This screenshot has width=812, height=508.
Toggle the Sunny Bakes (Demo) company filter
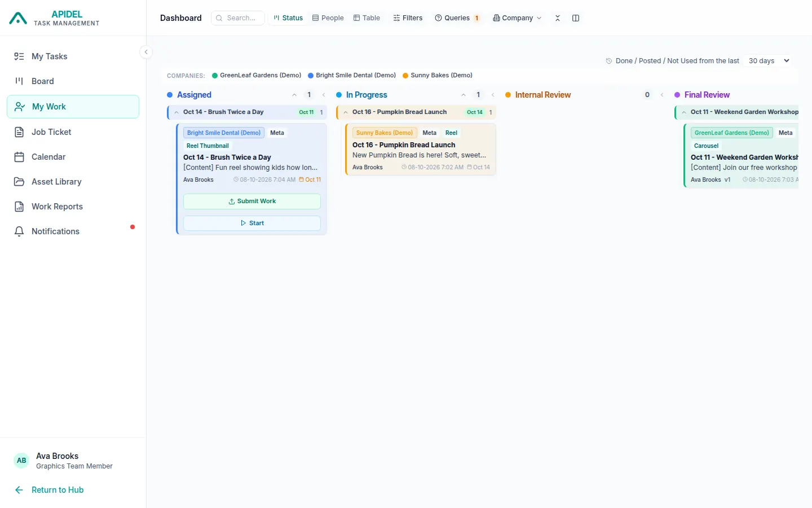[x=438, y=75]
